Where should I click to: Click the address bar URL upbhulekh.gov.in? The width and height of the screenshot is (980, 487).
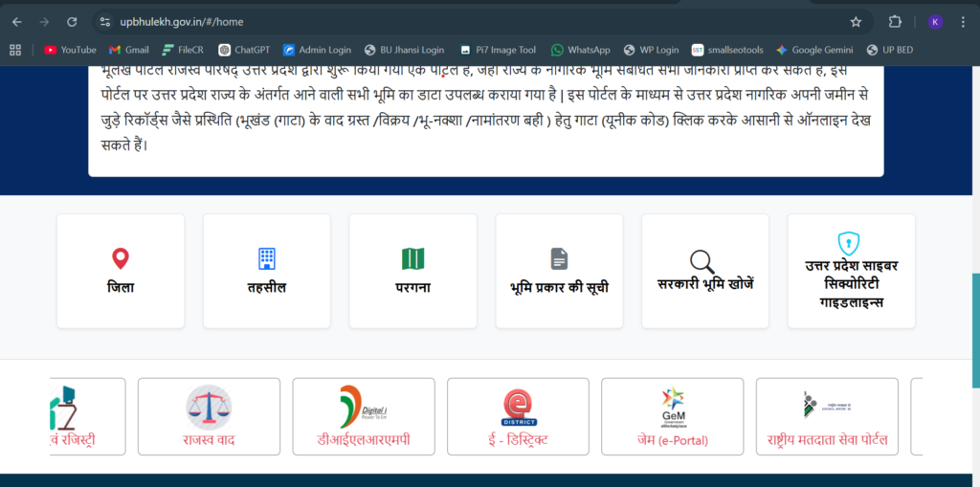181,22
